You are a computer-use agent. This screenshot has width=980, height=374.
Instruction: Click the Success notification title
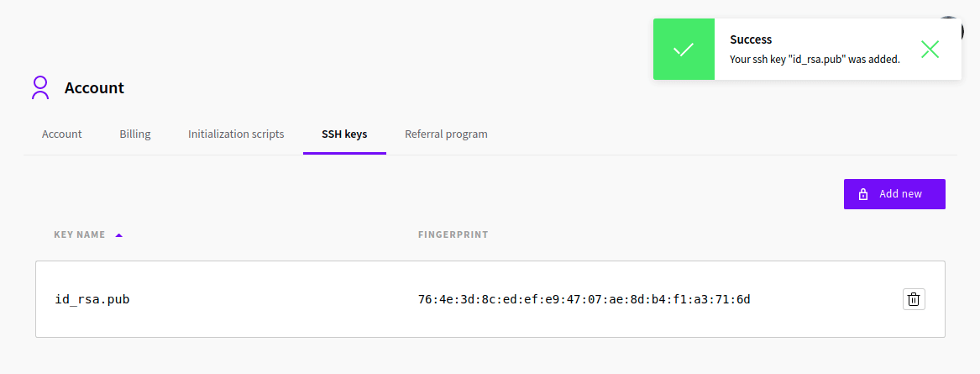[751, 40]
